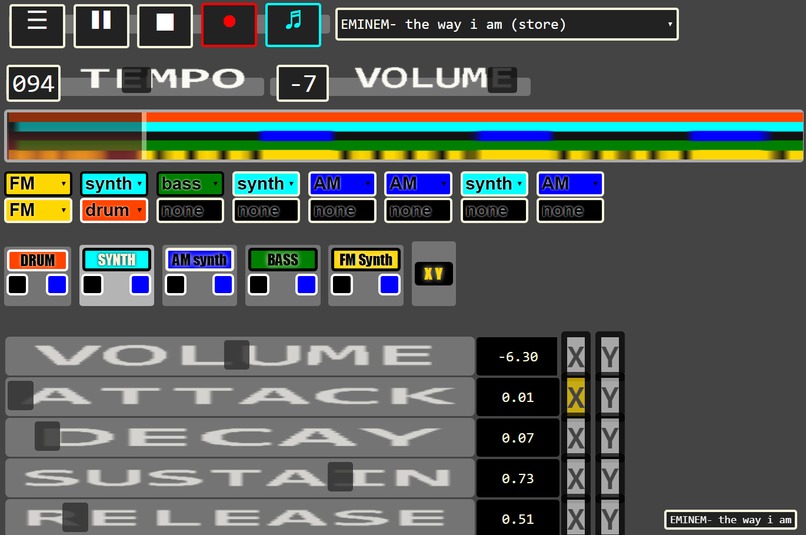806x535 pixels.
Task: Open the first blue AM dropdown
Action: coord(342,184)
